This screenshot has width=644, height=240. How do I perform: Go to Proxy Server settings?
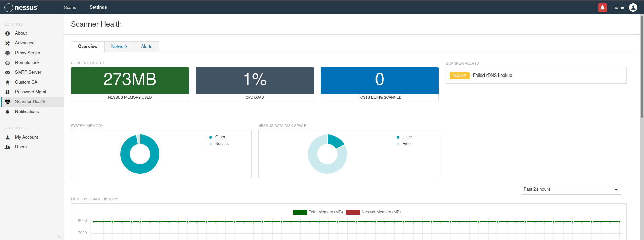tap(28, 53)
